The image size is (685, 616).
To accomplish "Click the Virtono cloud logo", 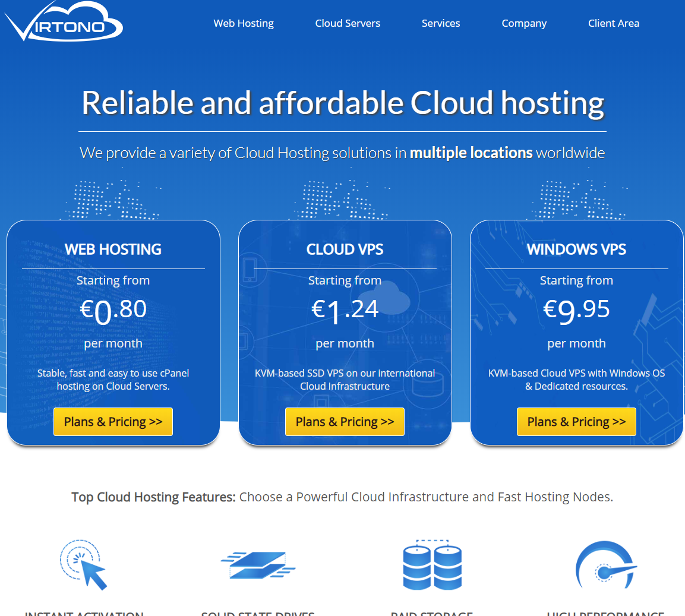I will click(x=64, y=21).
